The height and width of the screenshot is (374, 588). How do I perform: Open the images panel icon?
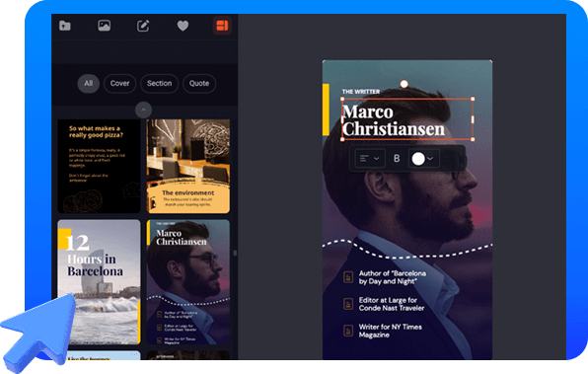click(104, 26)
